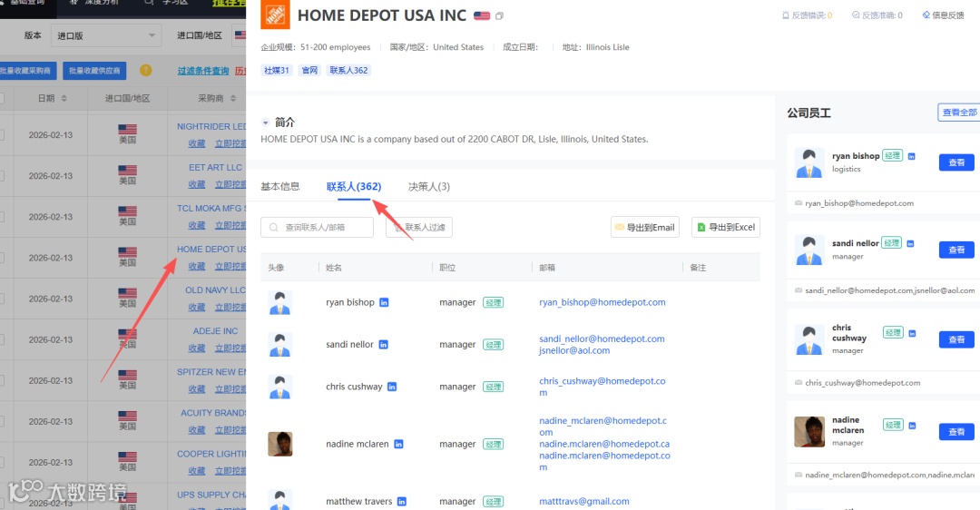The height and width of the screenshot is (510, 980).
Task: Open 过滤条件查询 link in background page
Action: click(x=203, y=71)
